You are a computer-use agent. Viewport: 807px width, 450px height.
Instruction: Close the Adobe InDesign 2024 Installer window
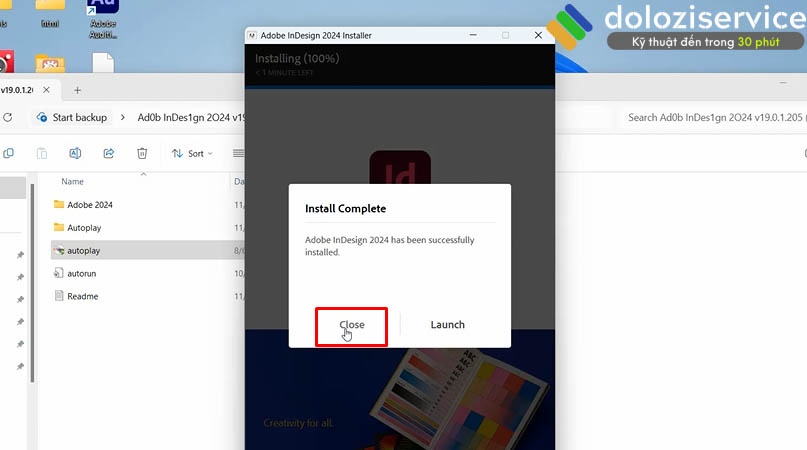(538, 35)
